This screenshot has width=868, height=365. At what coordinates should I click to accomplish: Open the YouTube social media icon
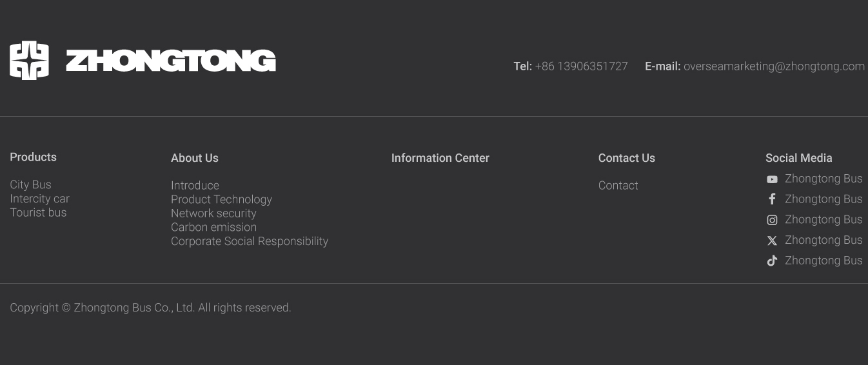tap(772, 179)
